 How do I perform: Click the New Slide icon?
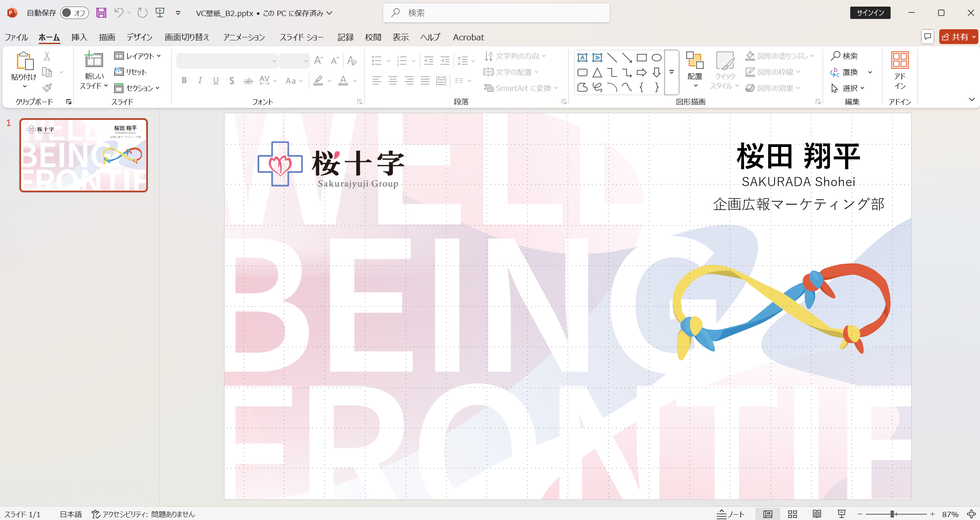94,60
